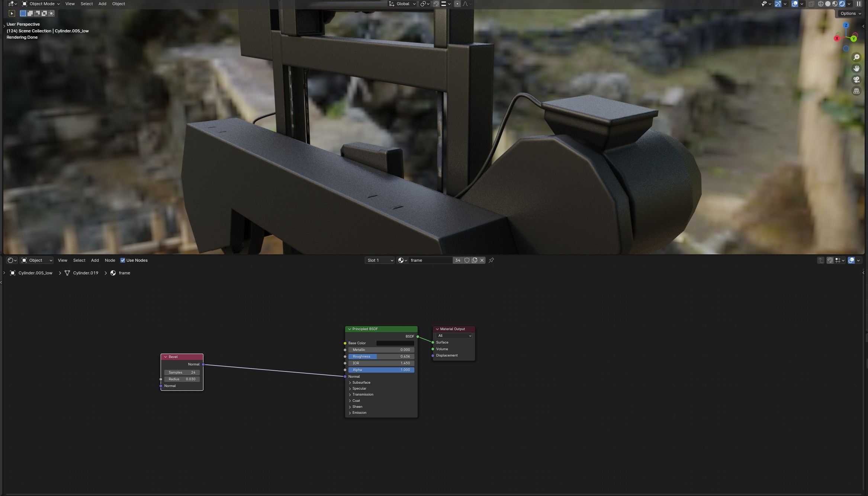
Task: Click the Roughness slider in Principled BSDF
Action: click(381, 357)
